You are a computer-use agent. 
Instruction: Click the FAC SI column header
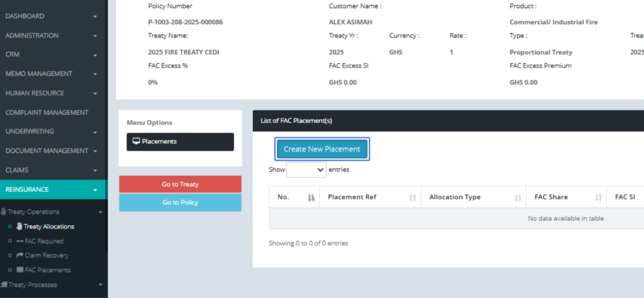[625, 197]
